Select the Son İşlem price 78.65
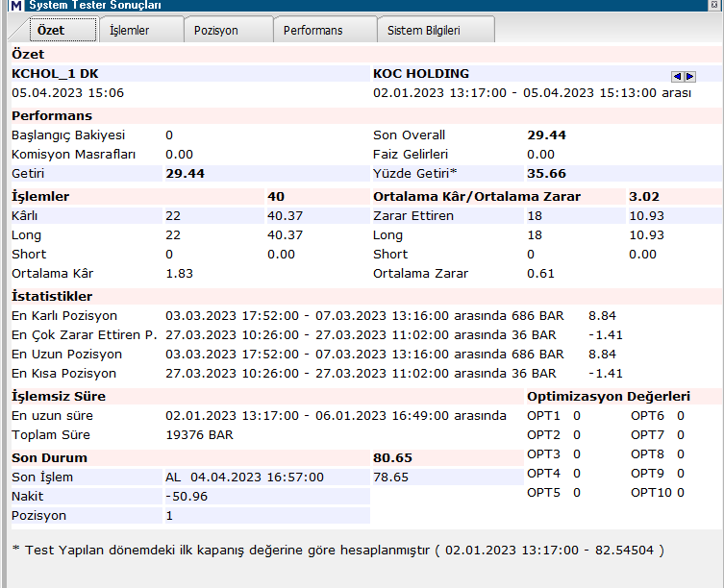This screenshot has height=588, width=724. point(390,478)
